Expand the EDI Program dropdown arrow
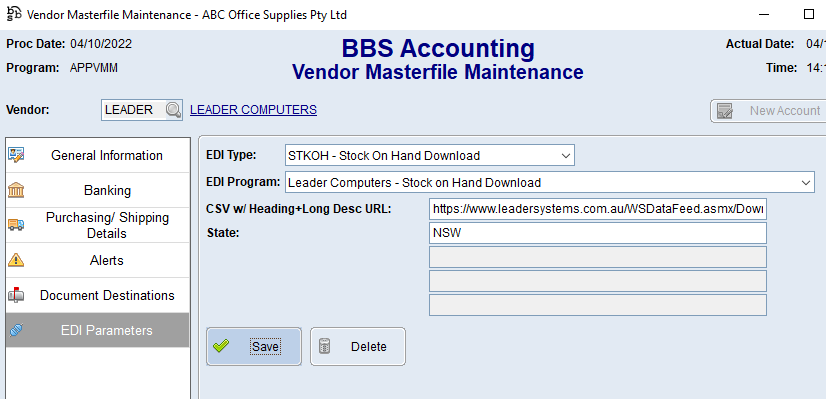 (805, 183)
